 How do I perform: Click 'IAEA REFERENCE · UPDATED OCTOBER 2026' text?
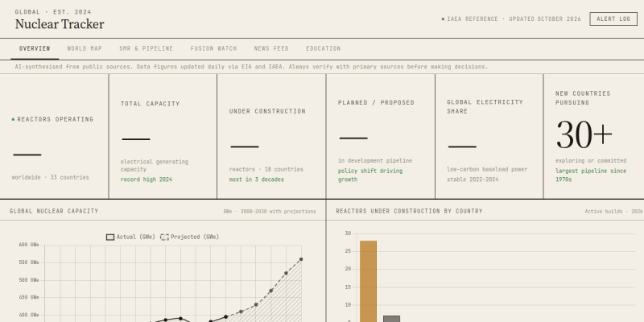(514, 19)
